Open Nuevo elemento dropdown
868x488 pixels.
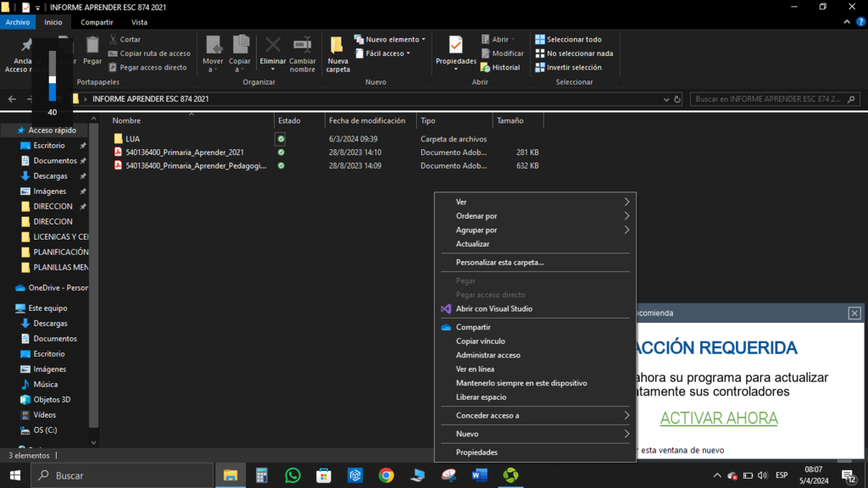[x=390, y=39]
